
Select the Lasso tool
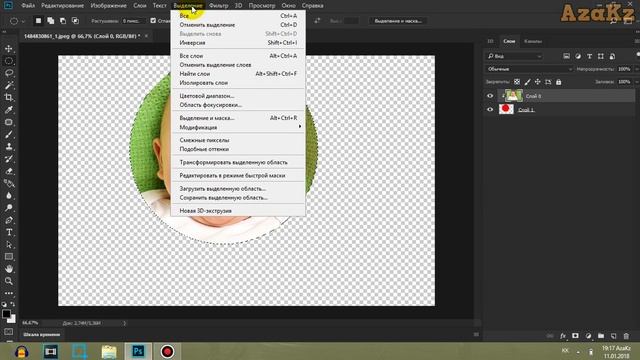pyautogui.click(x=9, y=73)
